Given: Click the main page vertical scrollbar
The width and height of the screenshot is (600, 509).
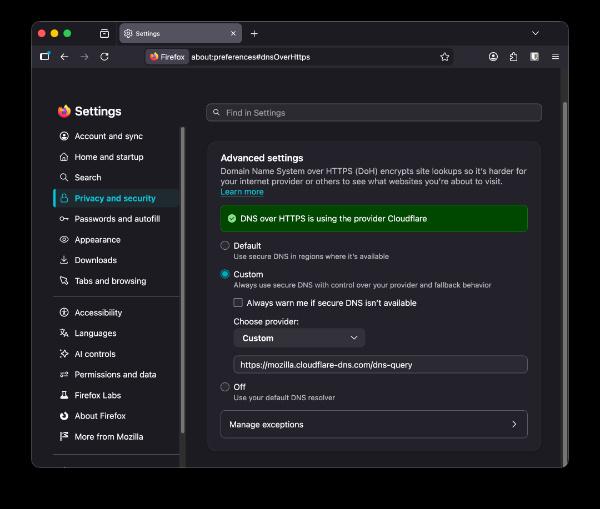Looking at the screenshot, I should pyautogui.click(x=564, y=283).
